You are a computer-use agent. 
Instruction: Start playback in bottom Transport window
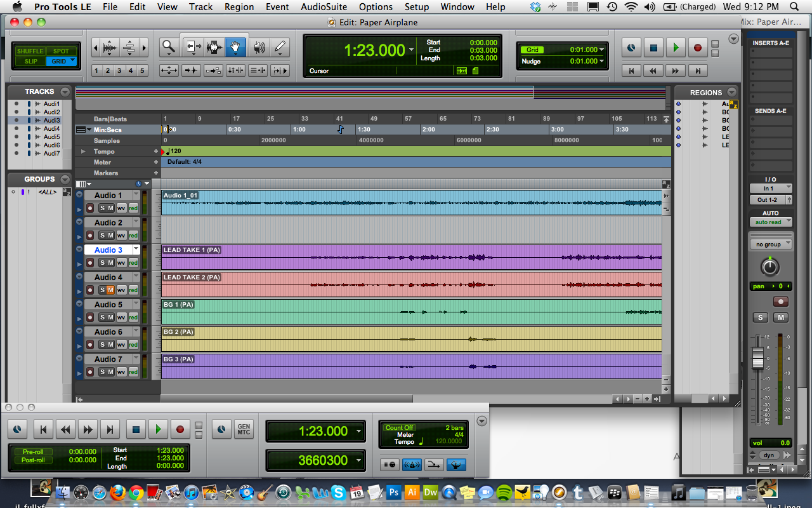[x=158, y=430]
